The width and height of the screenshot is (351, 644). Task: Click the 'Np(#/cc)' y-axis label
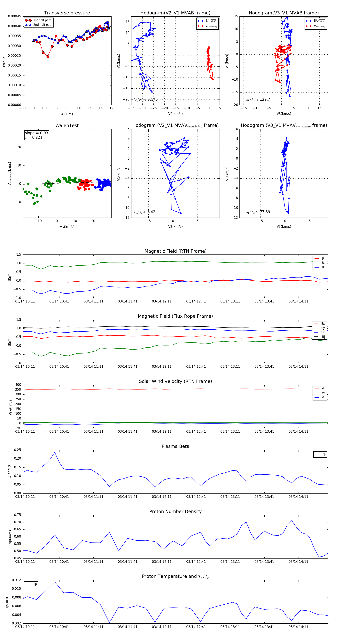10,537
